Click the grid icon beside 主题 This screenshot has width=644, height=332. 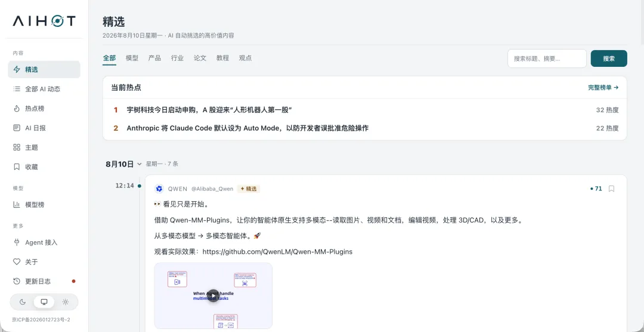click(x=17, y=147)
